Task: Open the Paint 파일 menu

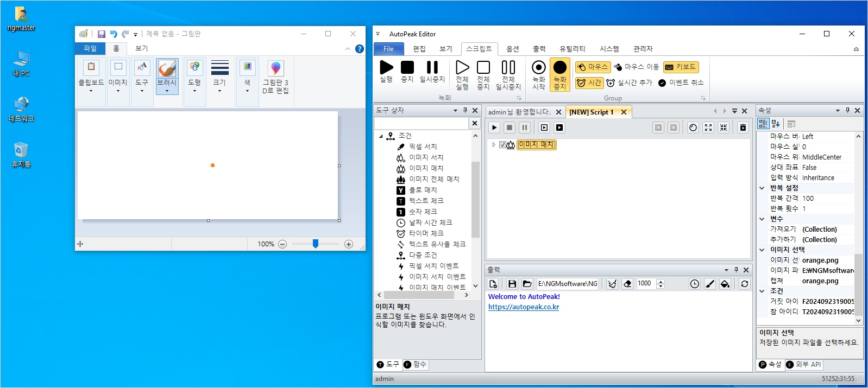Action: pyautogui.click(x=90, y=48)
